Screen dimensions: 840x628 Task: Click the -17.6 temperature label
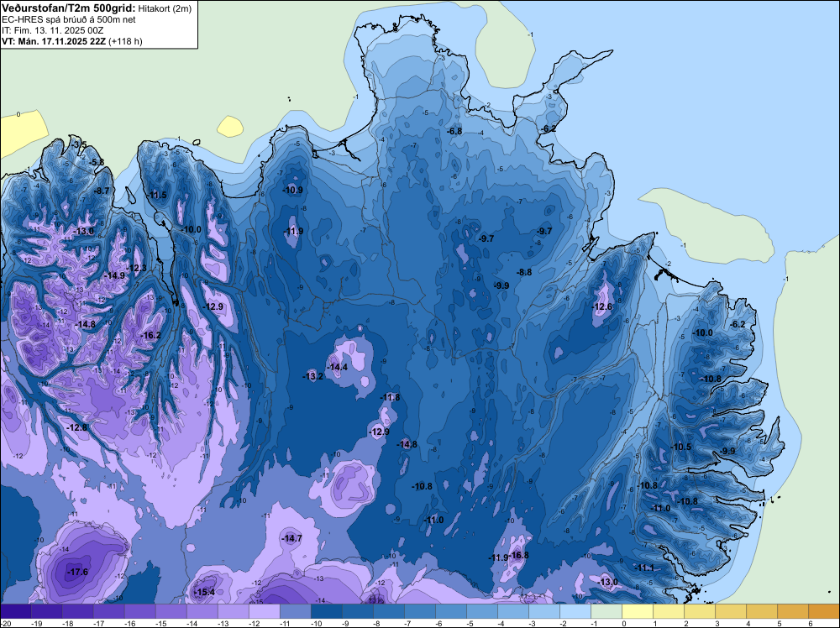coord(77,573)
